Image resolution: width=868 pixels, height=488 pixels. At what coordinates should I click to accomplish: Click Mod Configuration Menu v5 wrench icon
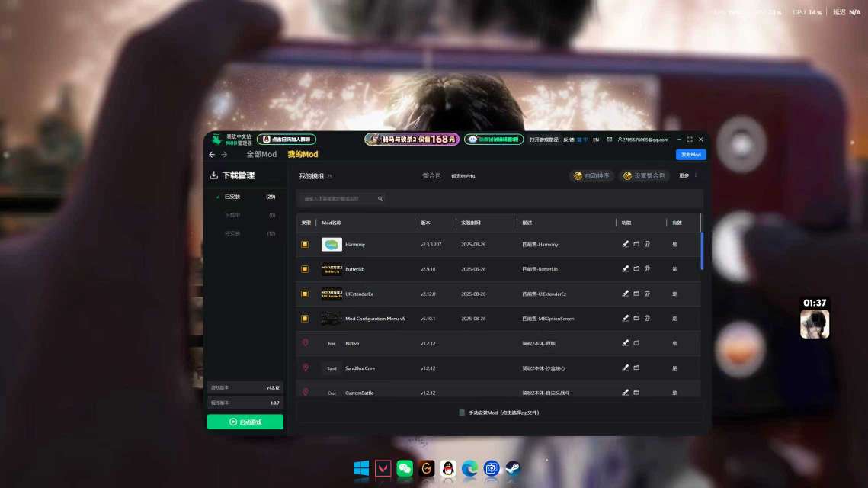[625, 319]
